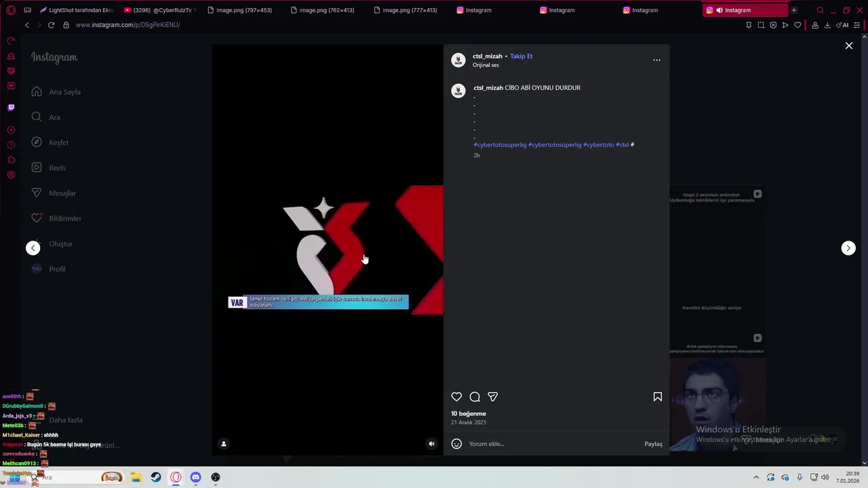This screenshot has width=868, height=488.
Task: Reload the page with refresh icon
Action: [51, 25]
